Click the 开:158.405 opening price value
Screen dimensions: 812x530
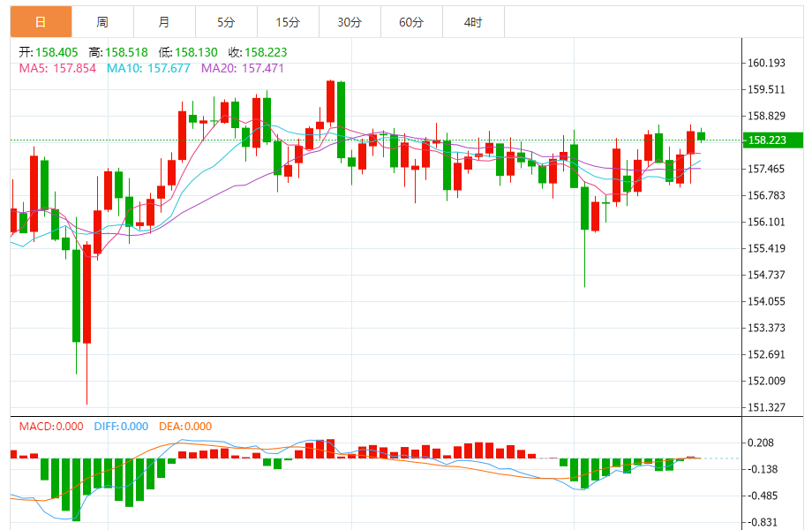(49, 52)
